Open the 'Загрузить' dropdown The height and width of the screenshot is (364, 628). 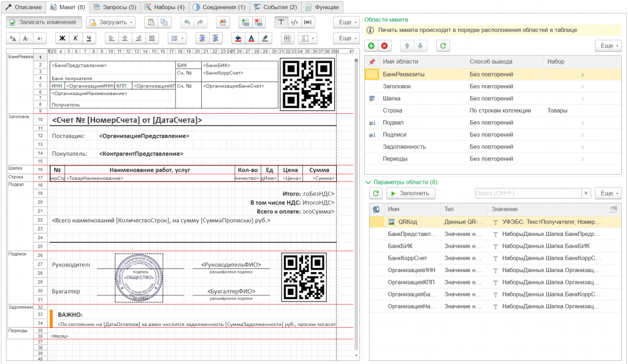(x=112, y=22)
